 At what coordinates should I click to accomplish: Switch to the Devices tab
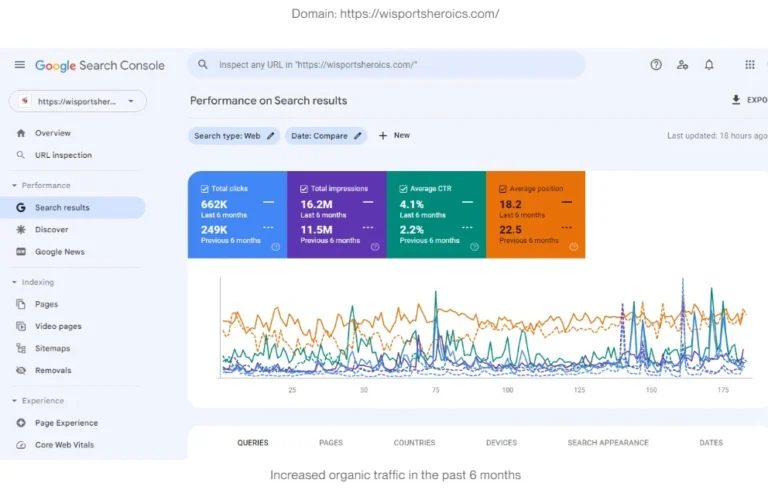502,443
